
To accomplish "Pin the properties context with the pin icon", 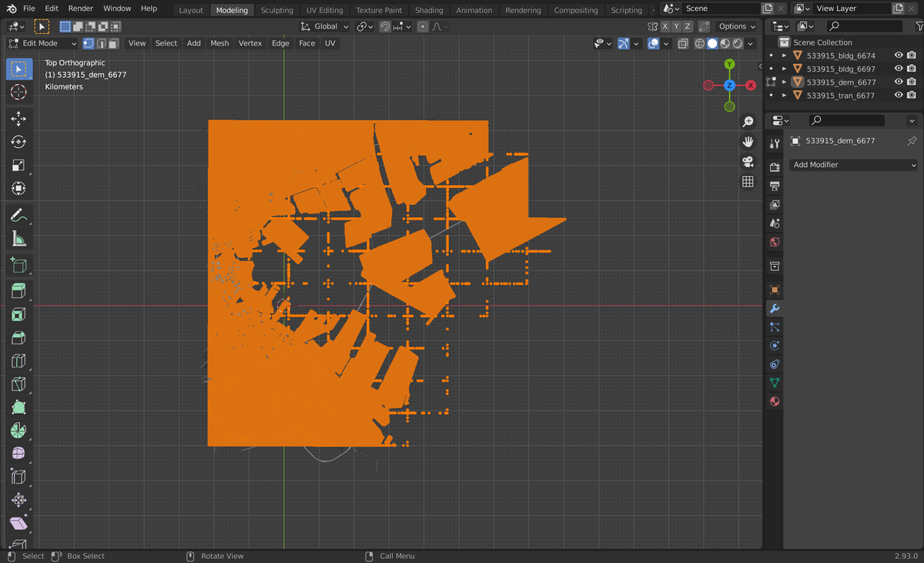I will point(912,141).
